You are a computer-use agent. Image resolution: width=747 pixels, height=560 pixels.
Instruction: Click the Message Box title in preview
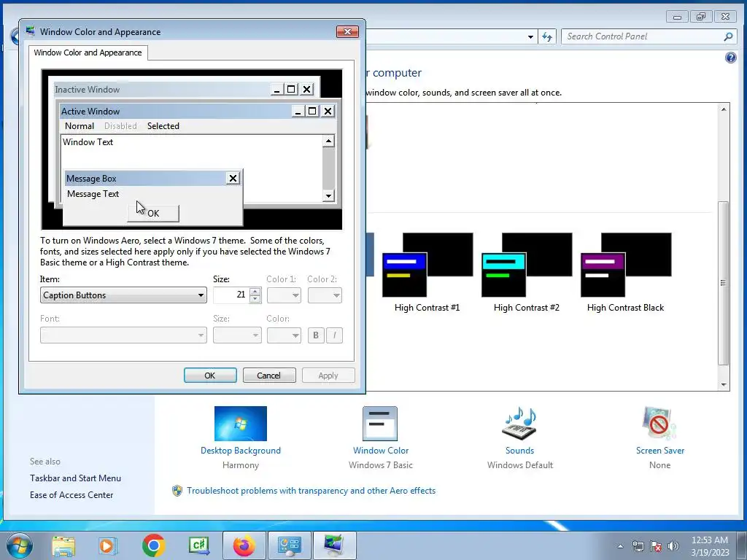[91, 179]
